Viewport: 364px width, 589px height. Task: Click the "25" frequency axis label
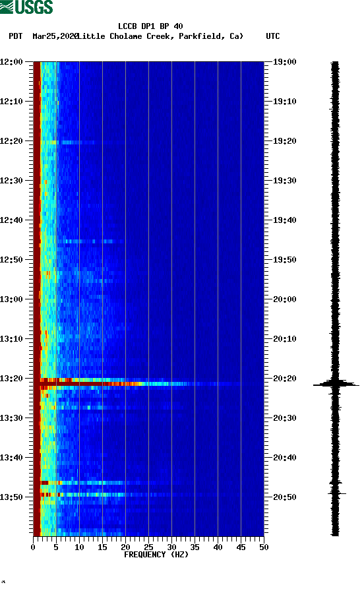(149, 547)
